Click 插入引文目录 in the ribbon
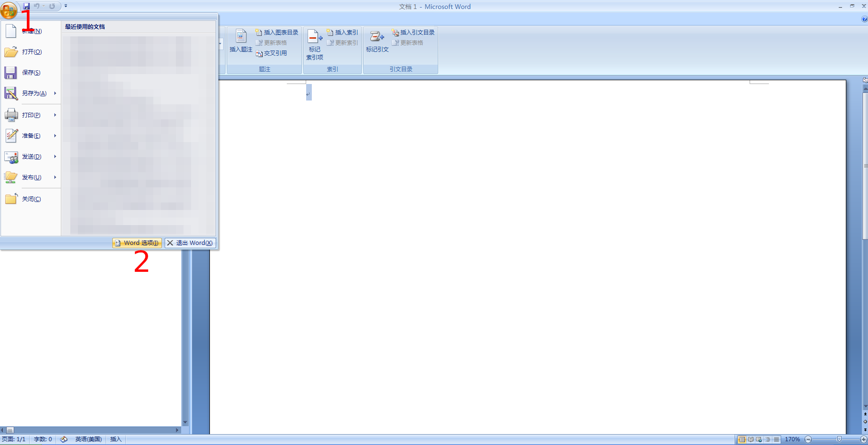Image resolution: width=868 pixels, height=445 pixels. (413, 33)
